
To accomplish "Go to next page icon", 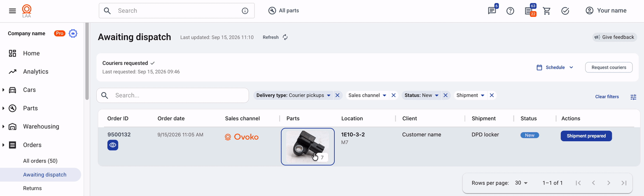I will pyautogui.click(x=609, y=183).
